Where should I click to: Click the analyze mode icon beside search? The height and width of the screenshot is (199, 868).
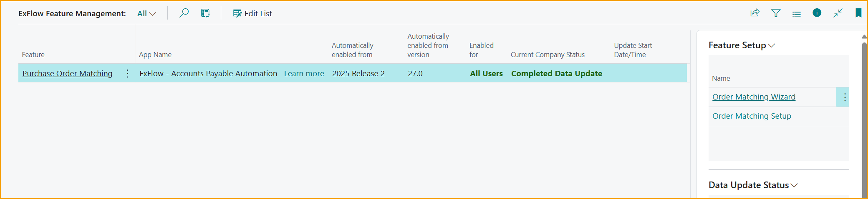[x=205, y=13]
